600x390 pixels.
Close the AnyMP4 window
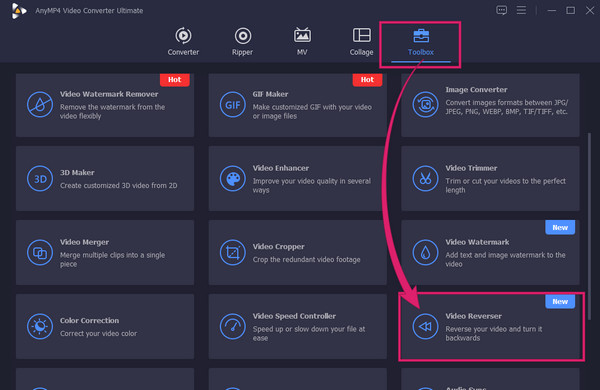pyautogui.click(x=590, y=10)
